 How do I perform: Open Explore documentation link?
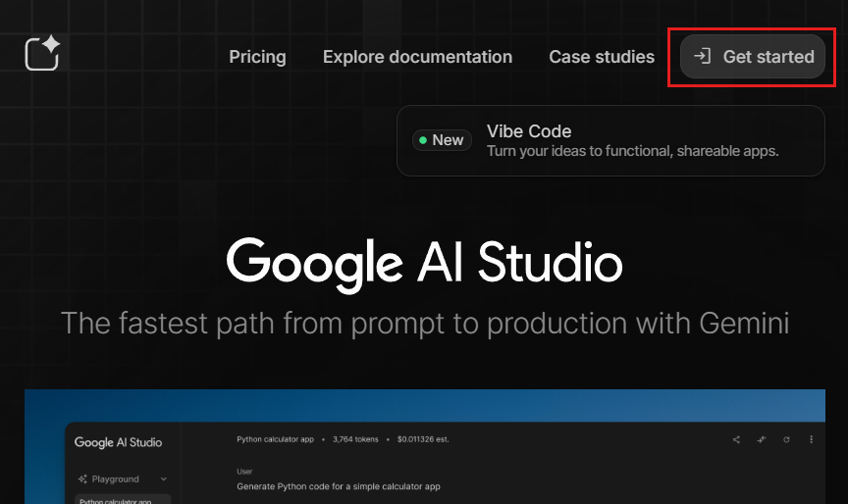(417, 57)
